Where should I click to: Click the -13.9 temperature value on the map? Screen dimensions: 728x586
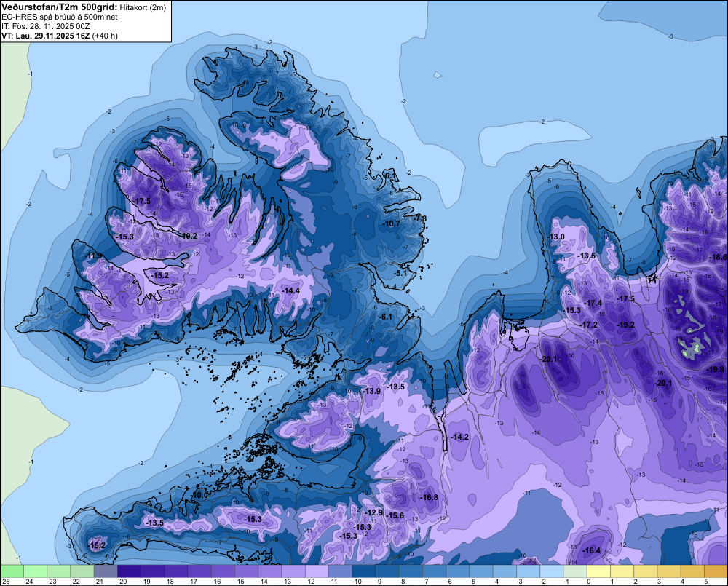click(372, 391)
